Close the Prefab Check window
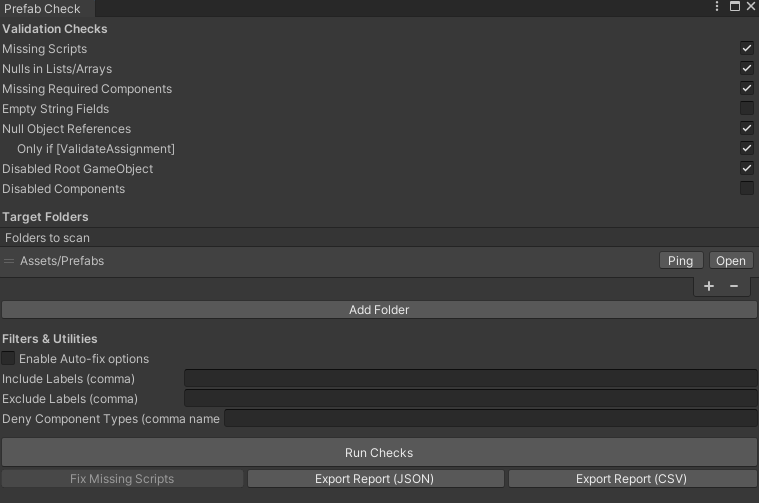The width and height of the screenshot is (759, 503). [x=751, y=6]
